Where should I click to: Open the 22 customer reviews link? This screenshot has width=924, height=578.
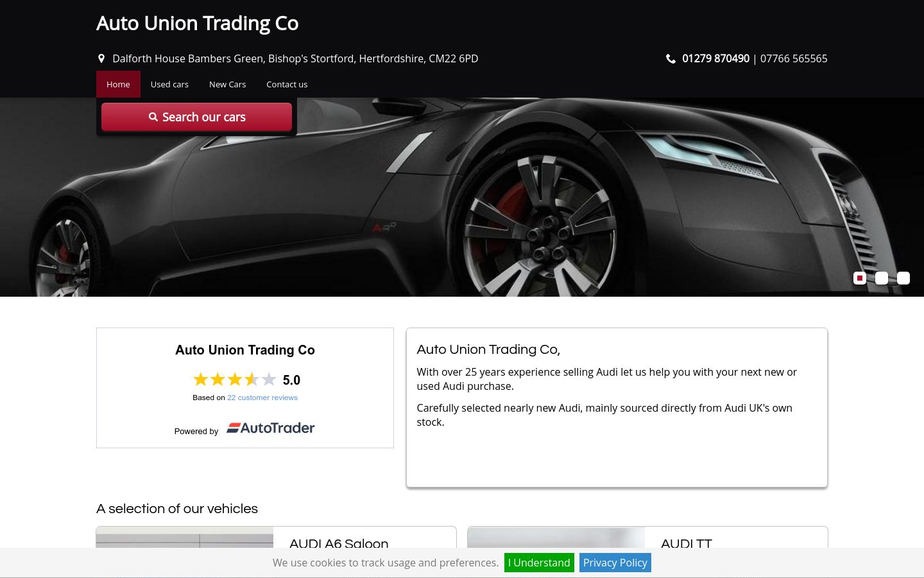[x=262, y=398]
